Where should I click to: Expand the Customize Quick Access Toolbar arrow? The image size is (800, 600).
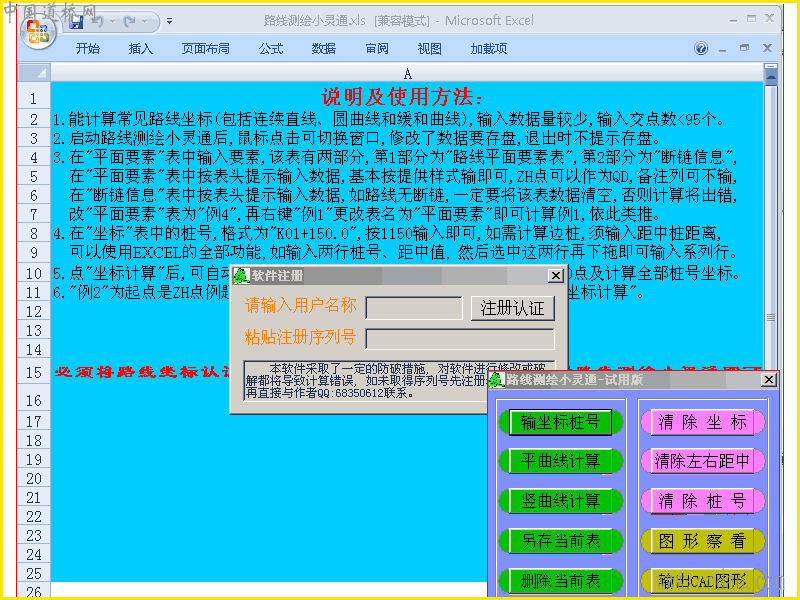[169, 22]
